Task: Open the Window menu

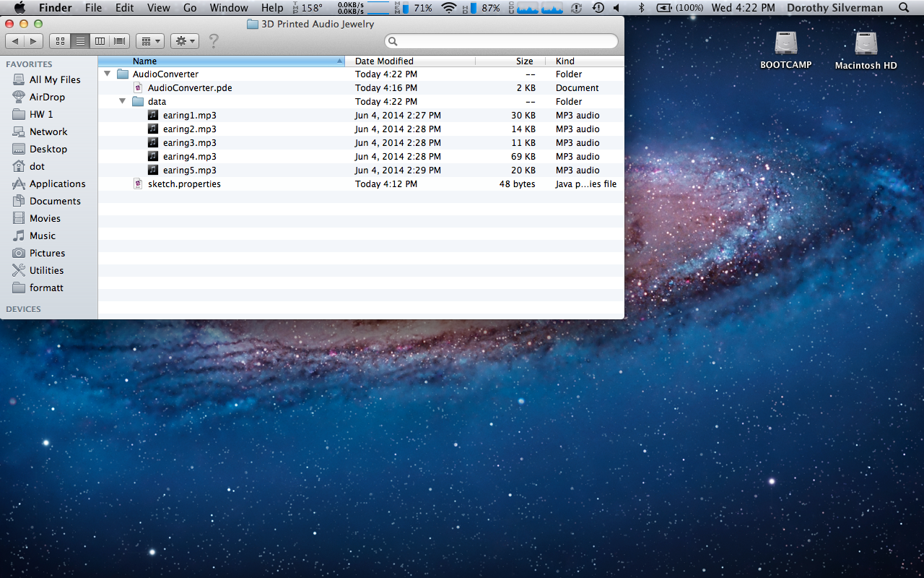Action: tap(229, 8)
